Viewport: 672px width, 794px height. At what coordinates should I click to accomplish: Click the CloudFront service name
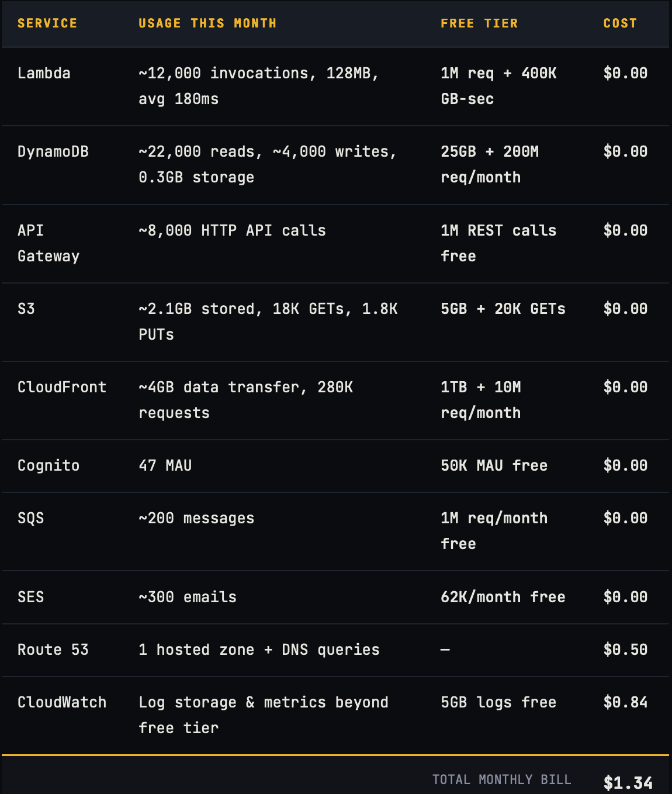62,387
